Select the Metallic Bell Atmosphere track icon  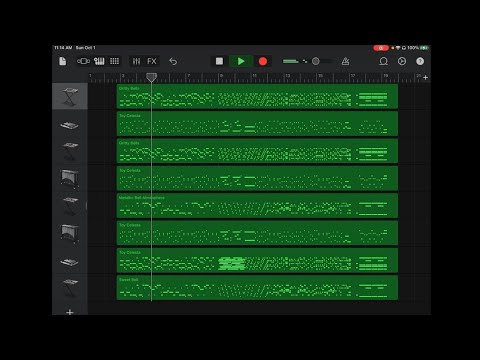(x=70, y=206)
